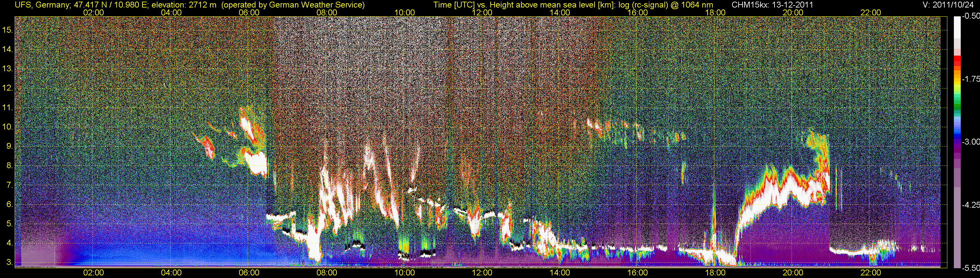980x278 pixels.
Task: Click the 06:00 label on the bottom time axis
Action: pyautogui.click(x=249, y=273)
